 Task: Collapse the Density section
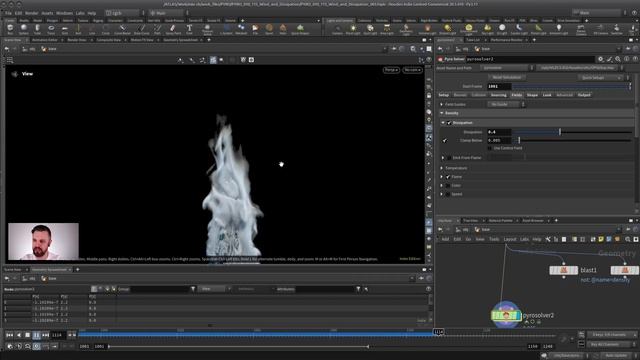tap(442, 113)
